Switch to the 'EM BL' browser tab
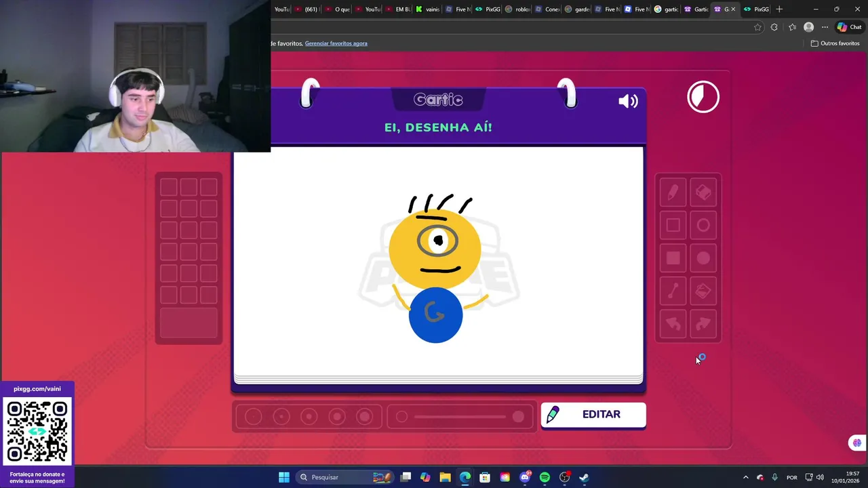868x488 pixels. [x=397, y=9]
